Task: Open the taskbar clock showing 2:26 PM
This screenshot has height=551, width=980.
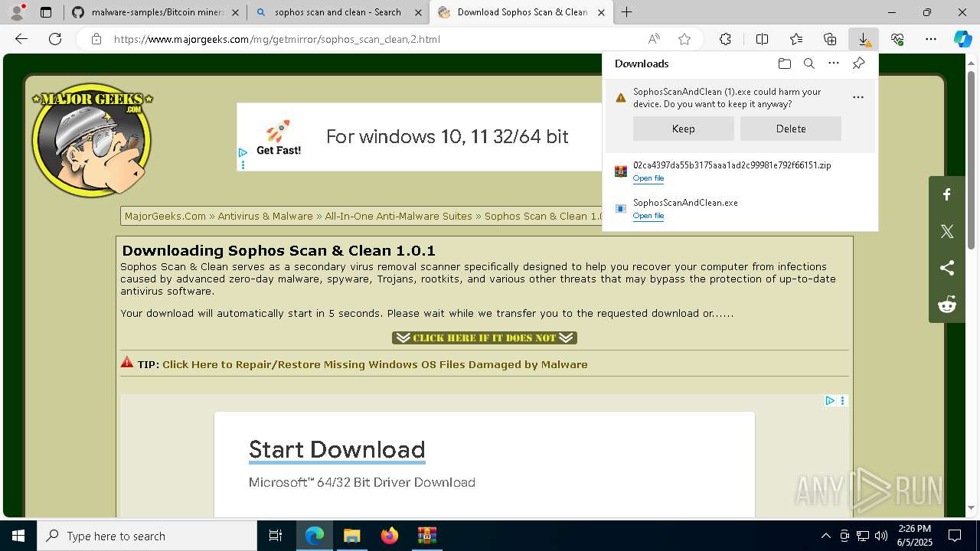Action: (914, 536)
